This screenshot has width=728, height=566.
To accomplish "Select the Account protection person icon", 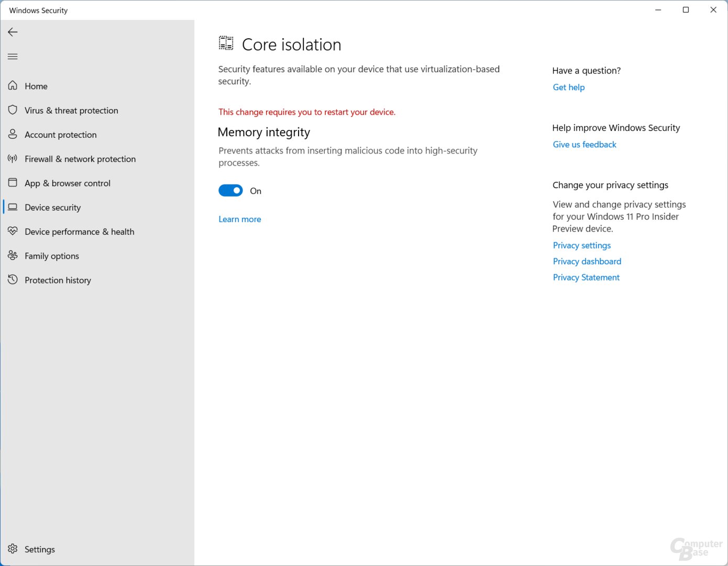I will tap(13, 135).
